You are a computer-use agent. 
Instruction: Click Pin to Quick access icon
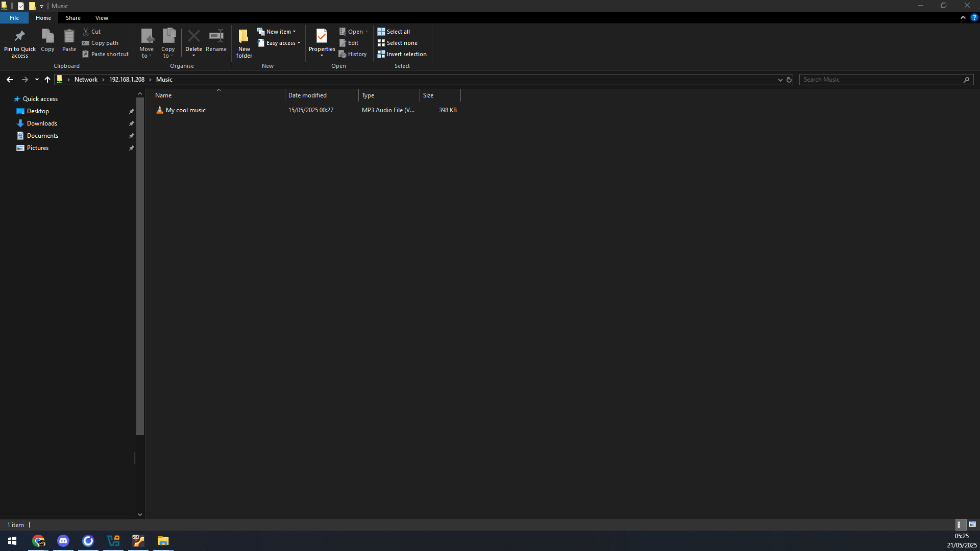[19, 36]
